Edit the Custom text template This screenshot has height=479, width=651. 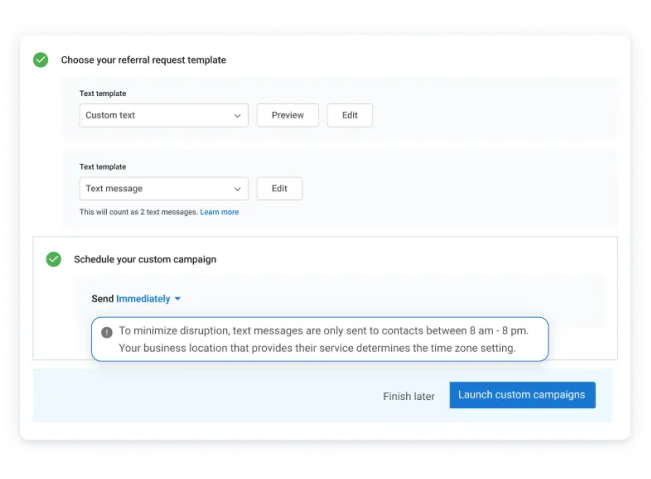coord(350,116)
